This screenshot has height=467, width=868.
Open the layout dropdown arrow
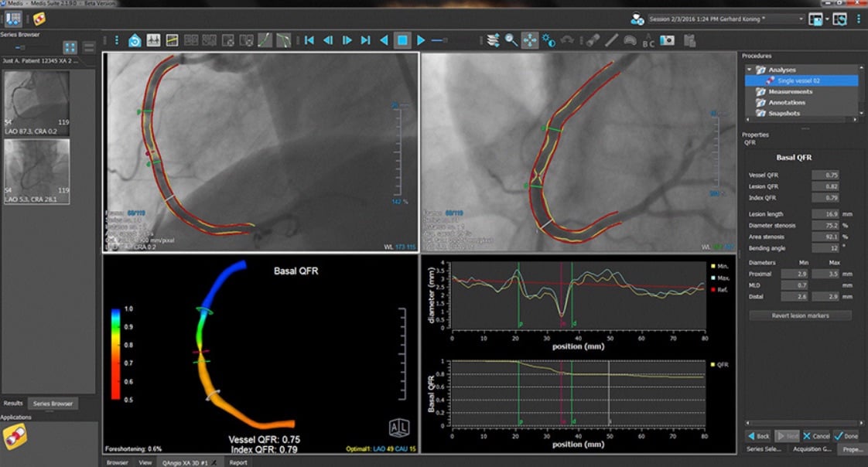827,19
